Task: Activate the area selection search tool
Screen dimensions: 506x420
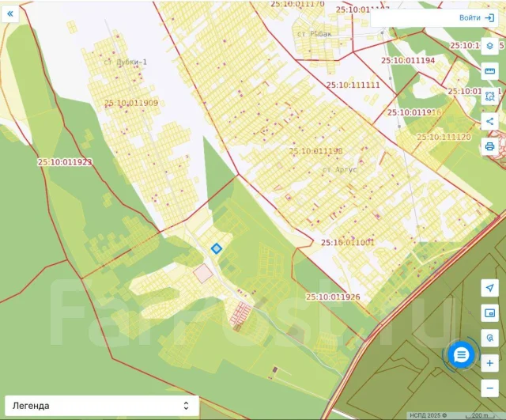Action: click(x=489, y=96)
